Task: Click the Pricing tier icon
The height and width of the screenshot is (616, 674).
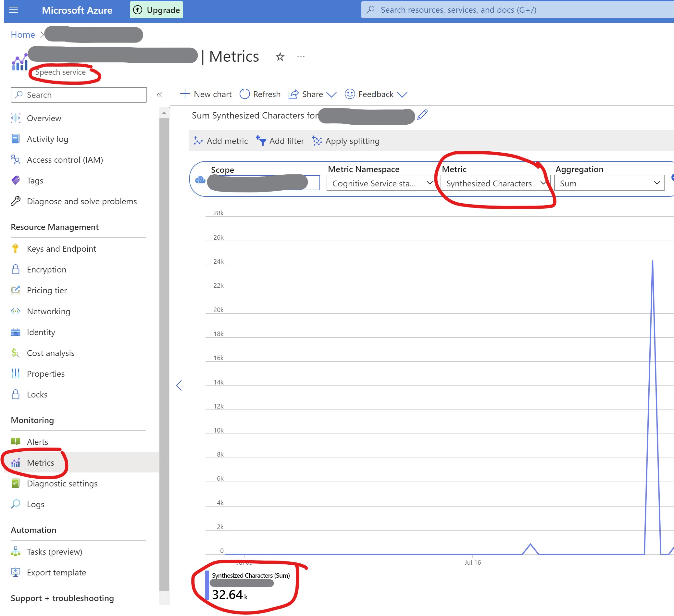Action: 16,290
